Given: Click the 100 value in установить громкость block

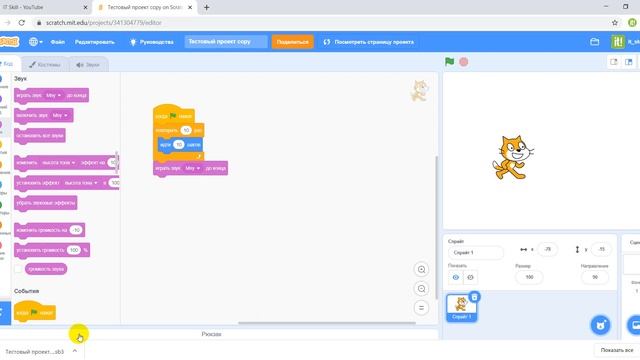Looking at the screenshot, I should coord(74,250).
